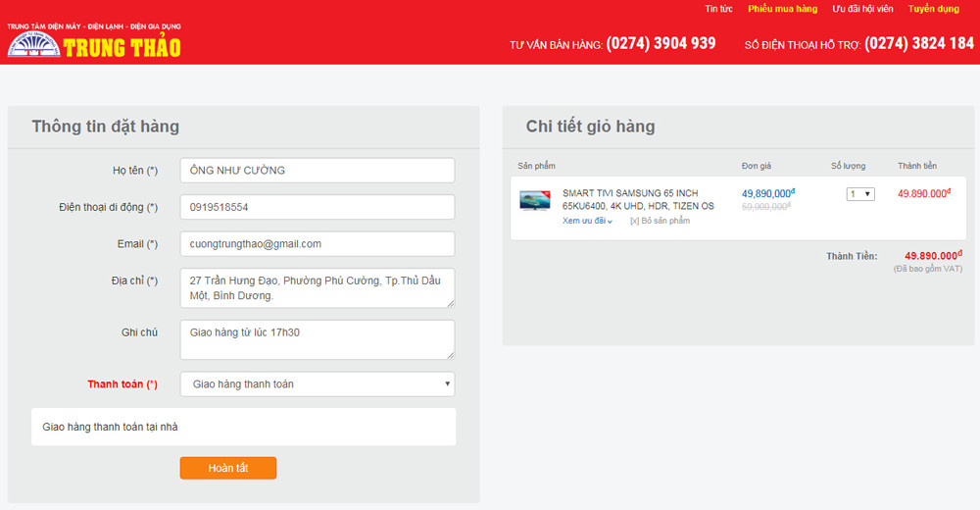Click the Samsung TV product thumbnail
The image size is (980, 510).
pos(535,201)
